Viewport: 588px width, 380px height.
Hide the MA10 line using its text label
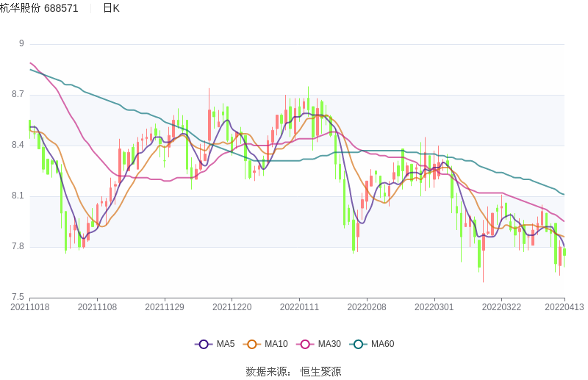pyautogui.click(x=276, y=344)
